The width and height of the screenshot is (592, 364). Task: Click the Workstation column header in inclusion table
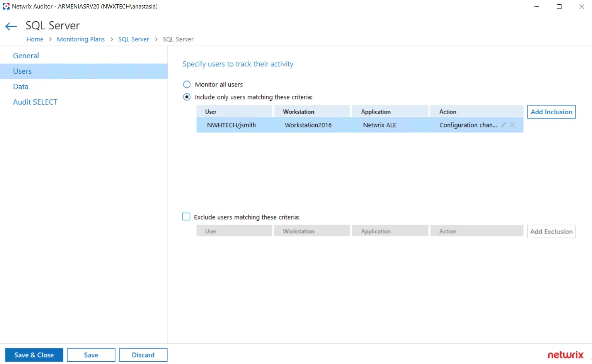coord(312,112)
